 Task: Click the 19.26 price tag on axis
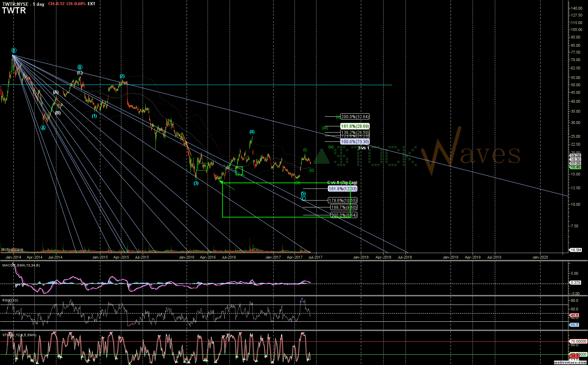[575, 156]
